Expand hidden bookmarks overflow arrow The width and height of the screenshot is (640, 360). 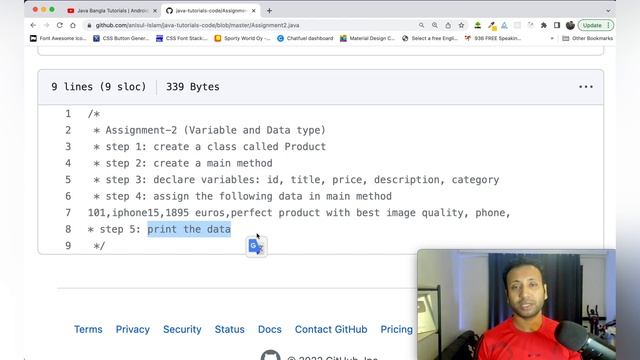click(552, 38)
